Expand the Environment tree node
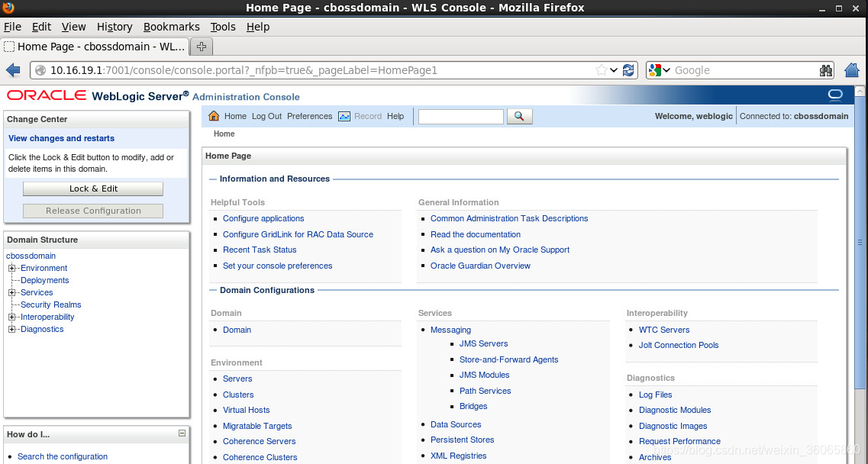The image size is (868, 464). pos(11,268)
